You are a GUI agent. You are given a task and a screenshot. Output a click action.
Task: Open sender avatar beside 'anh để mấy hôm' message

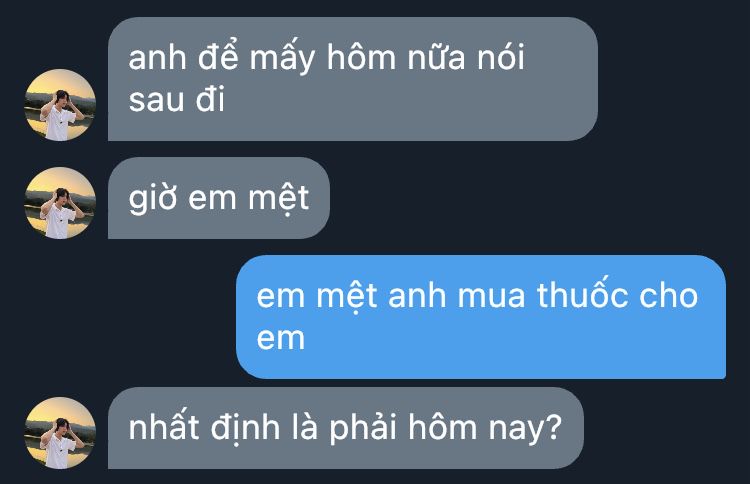pyautogui.click(x=60, y=105)
